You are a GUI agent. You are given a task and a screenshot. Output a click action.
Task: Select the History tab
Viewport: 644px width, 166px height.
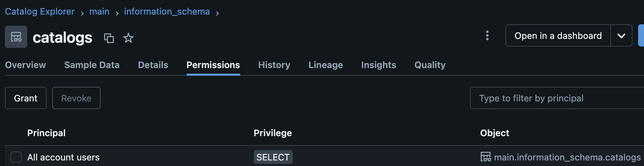[x=274, y=65]
